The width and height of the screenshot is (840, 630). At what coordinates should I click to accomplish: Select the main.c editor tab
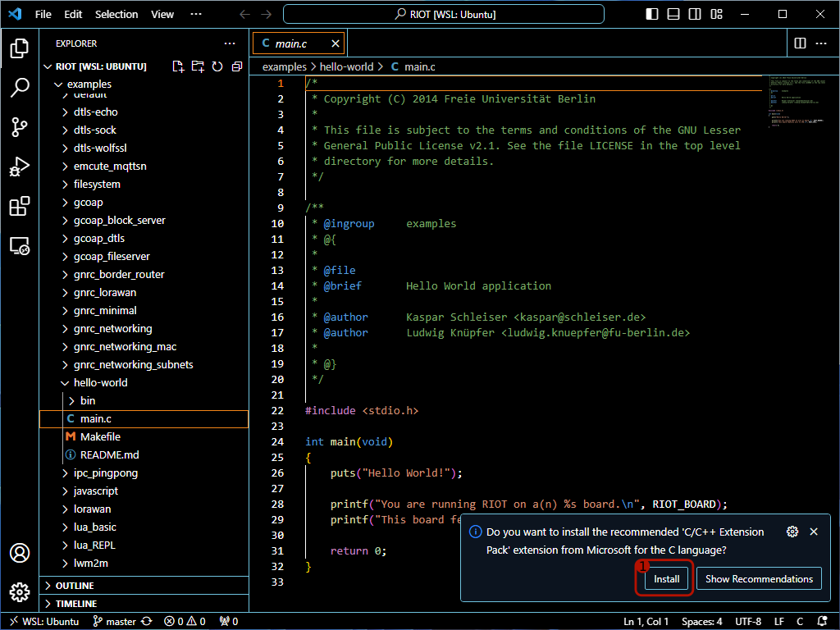pos(295,43)
